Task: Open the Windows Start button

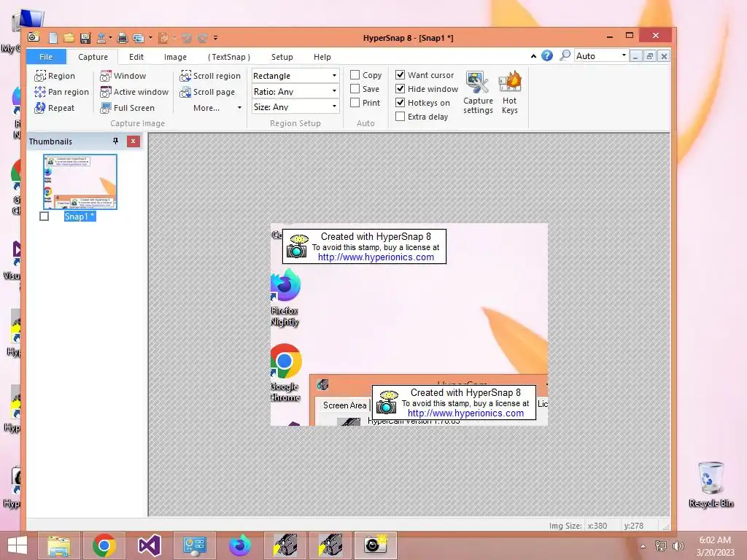Action: [18, 545]
